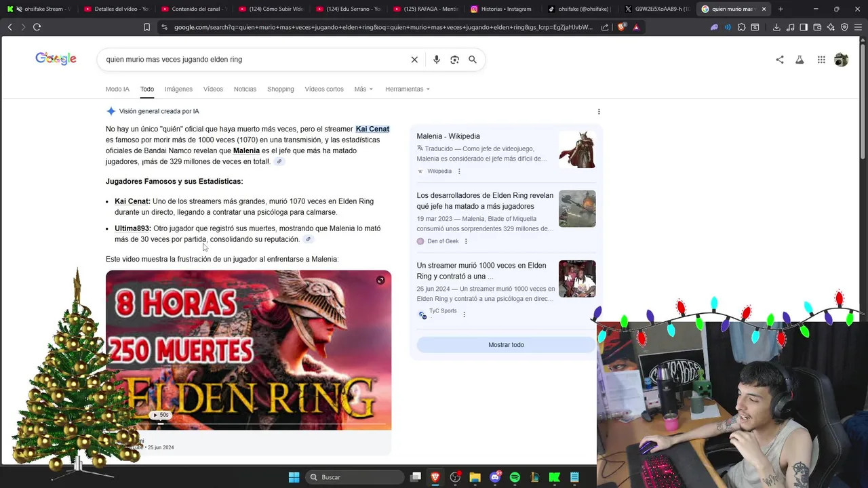Go back to the previous page
The image size is (868, 488).
tap(10, 27)
